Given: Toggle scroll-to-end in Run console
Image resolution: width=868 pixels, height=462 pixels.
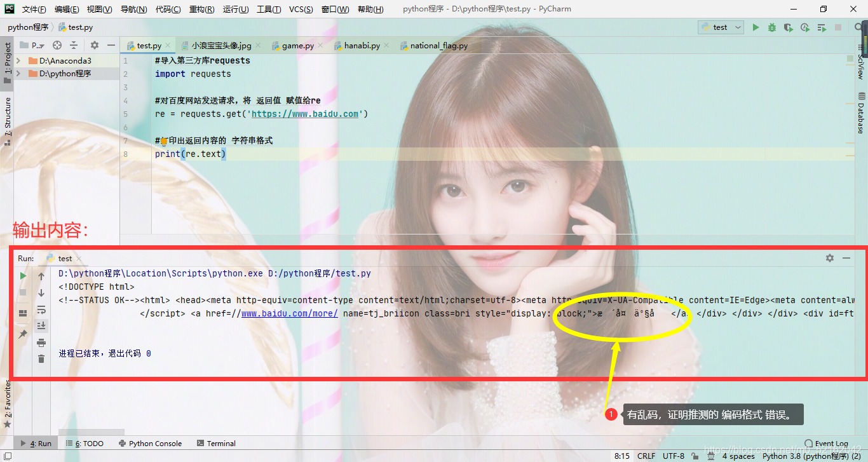Looking at the screenshot, I should [x=41, y=325].
